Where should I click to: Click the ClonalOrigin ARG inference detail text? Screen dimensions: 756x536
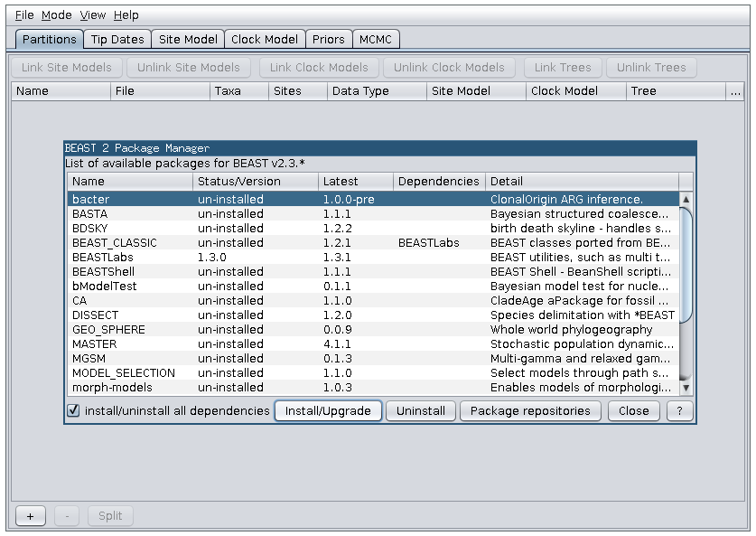click(x=566, y=199)
